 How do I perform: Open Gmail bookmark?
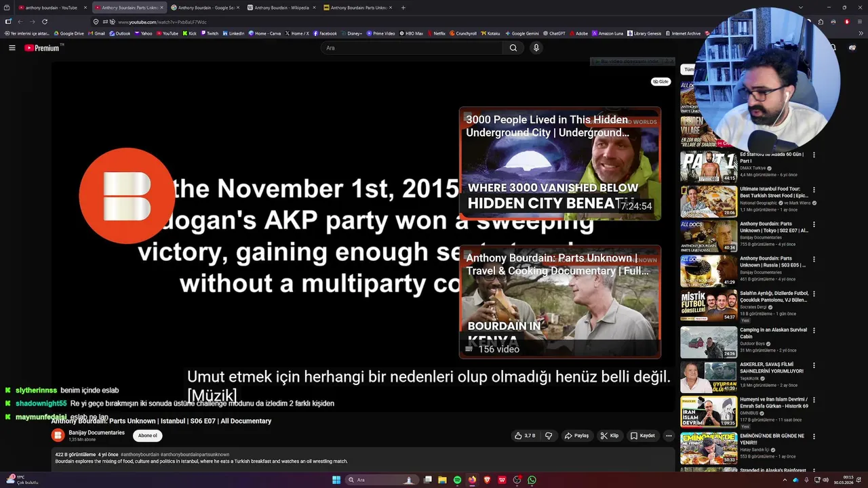tap(96, 33)
